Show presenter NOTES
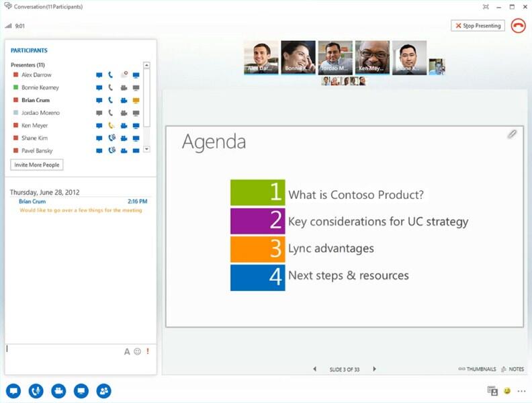Image resolution: width=532 pixels, height=403 pixels. tap(513, 369)
